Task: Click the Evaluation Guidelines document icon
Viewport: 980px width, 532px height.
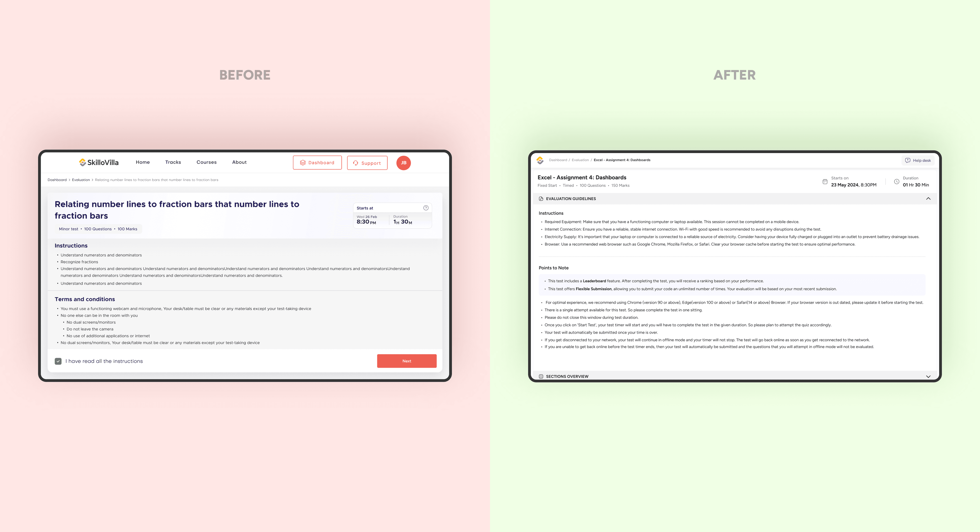Action: 541,199
